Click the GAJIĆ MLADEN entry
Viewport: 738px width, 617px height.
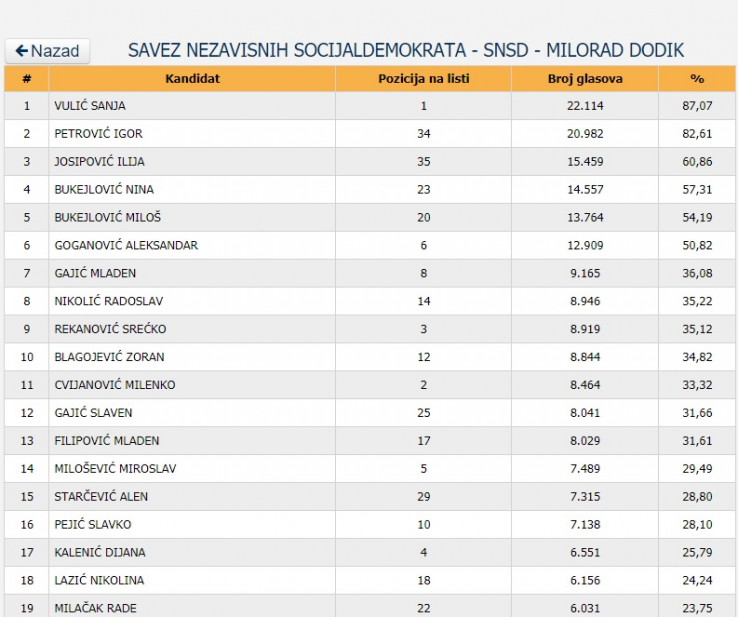tap(95, 273)
